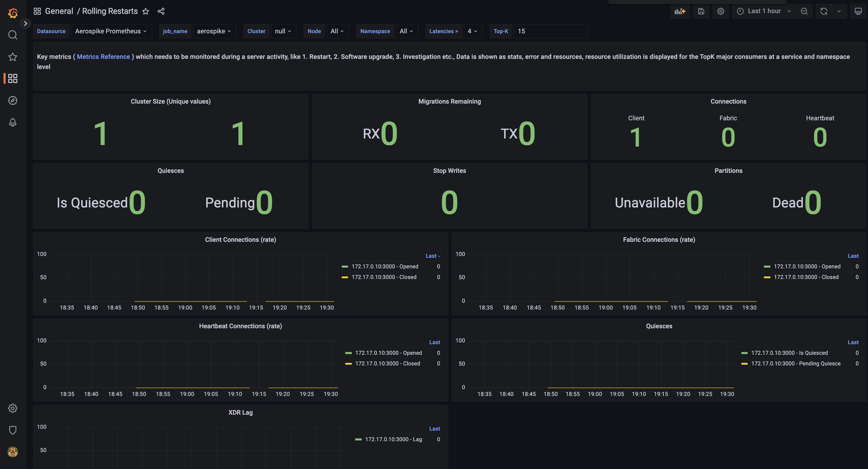This screenshot has height=469, width=868.
Task: Click the Add panel icon
Action: [680, 11]
